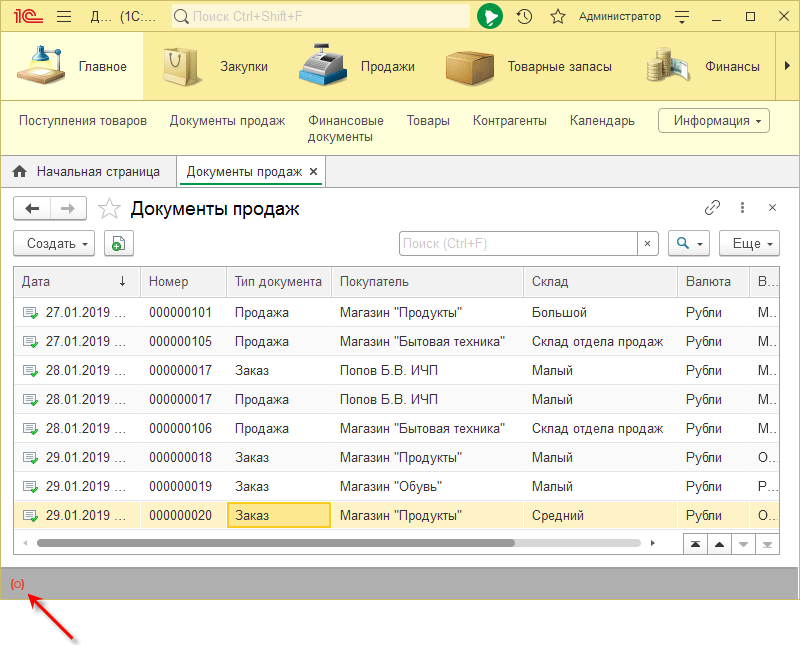This screenshot has height=645, width=800.
Task: Open the 1C logo menu
Action: point(28,16)
